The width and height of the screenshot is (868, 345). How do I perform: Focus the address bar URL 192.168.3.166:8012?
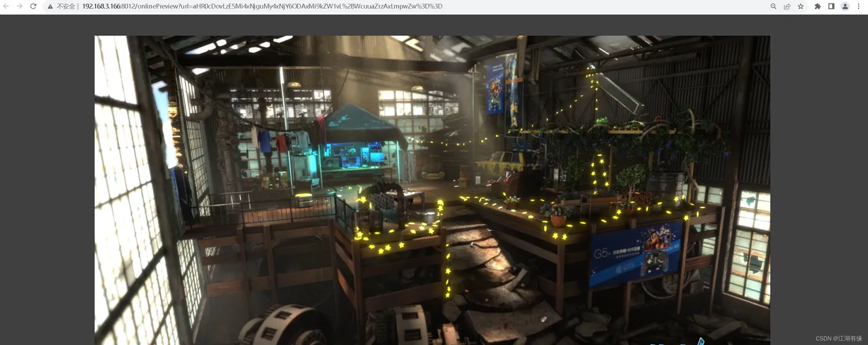[x=262, y=6]
